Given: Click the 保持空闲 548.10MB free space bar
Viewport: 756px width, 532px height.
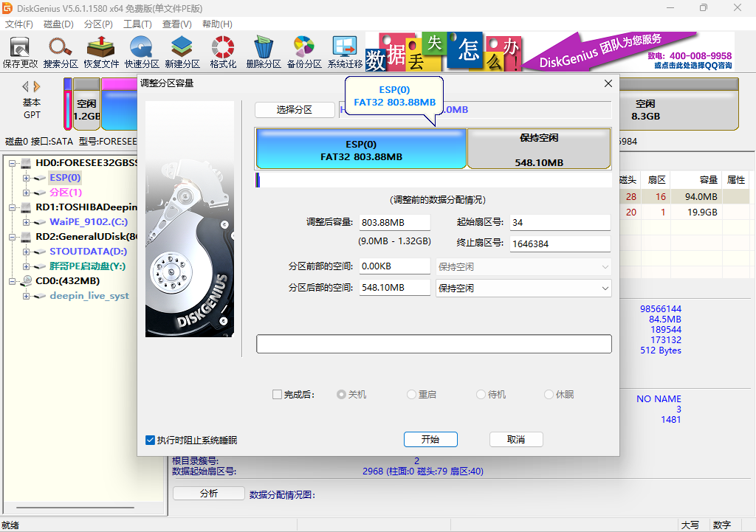Looking at the screenshot, I should coord(539,149).
